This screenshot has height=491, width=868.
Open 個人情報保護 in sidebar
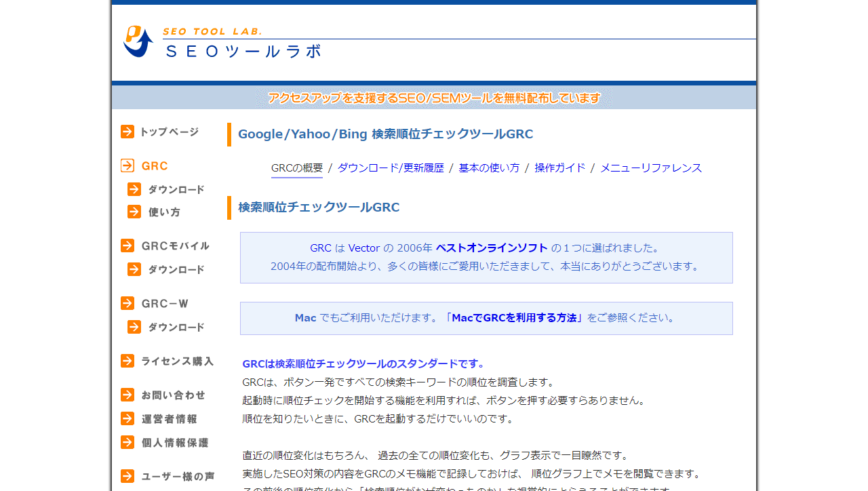click(175, 443)
